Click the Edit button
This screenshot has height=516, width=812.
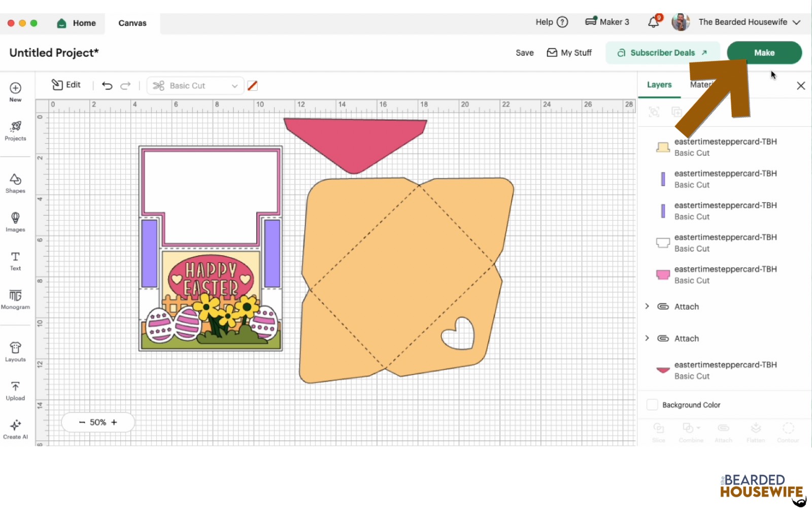66,85
